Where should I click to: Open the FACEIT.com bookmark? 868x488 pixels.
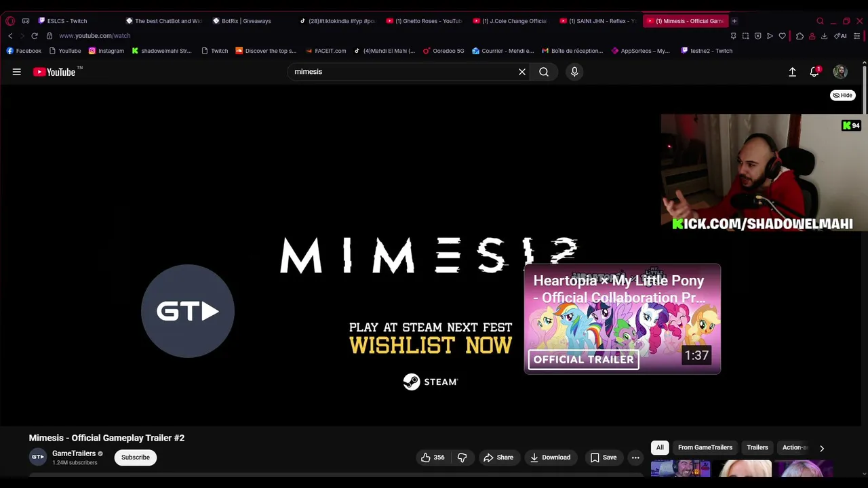pos(325,51)
